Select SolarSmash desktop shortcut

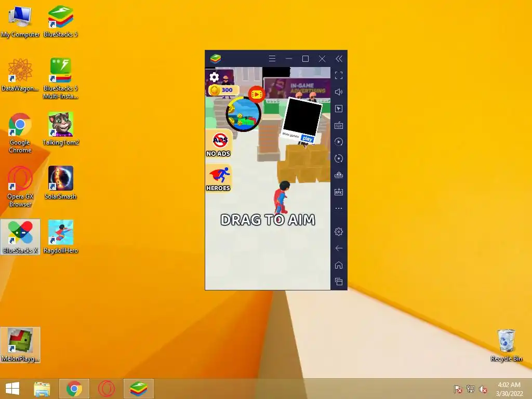[x=60, y=183]
